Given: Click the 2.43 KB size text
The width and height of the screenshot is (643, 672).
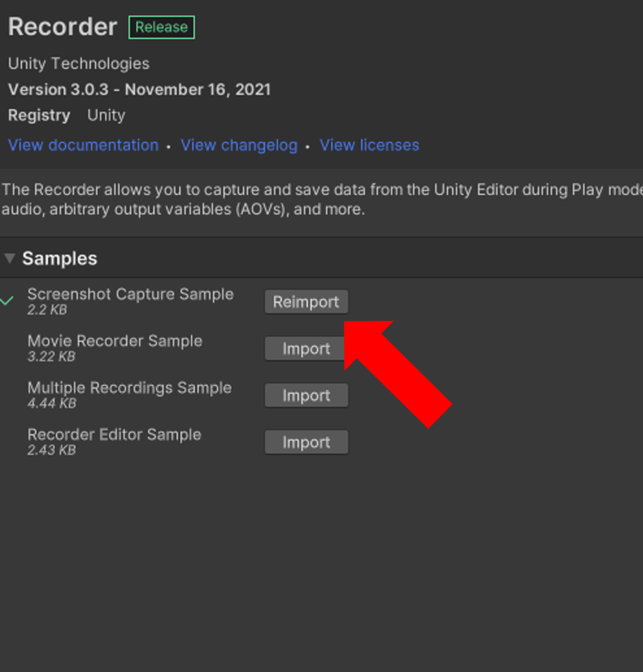Looking at the screenshot, I should 51,450.
